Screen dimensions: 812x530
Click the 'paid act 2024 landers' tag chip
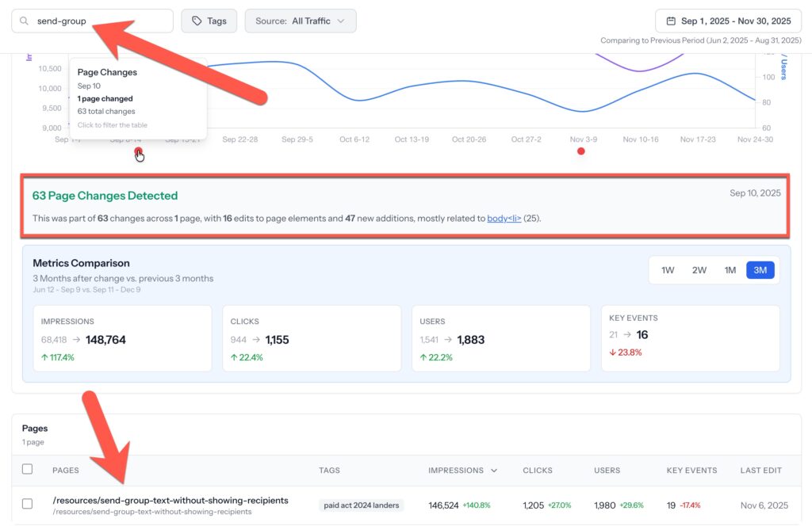tap(362, 505)
